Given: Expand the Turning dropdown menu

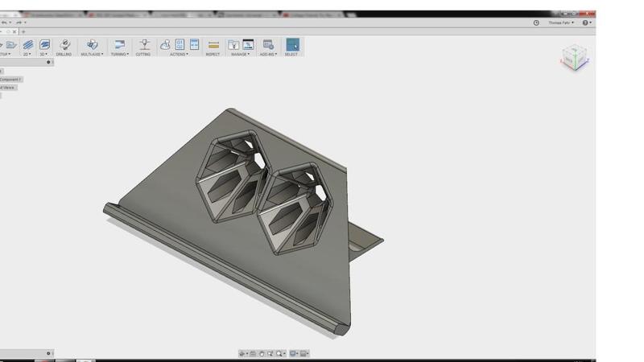Looking at the screenshot, I should coord(119,55).
